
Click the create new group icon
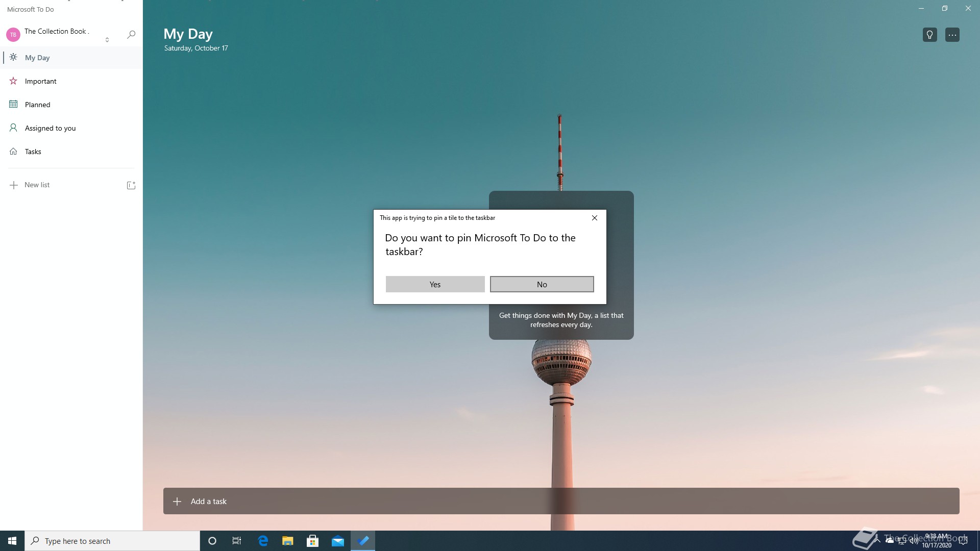[x=131, y=185]
